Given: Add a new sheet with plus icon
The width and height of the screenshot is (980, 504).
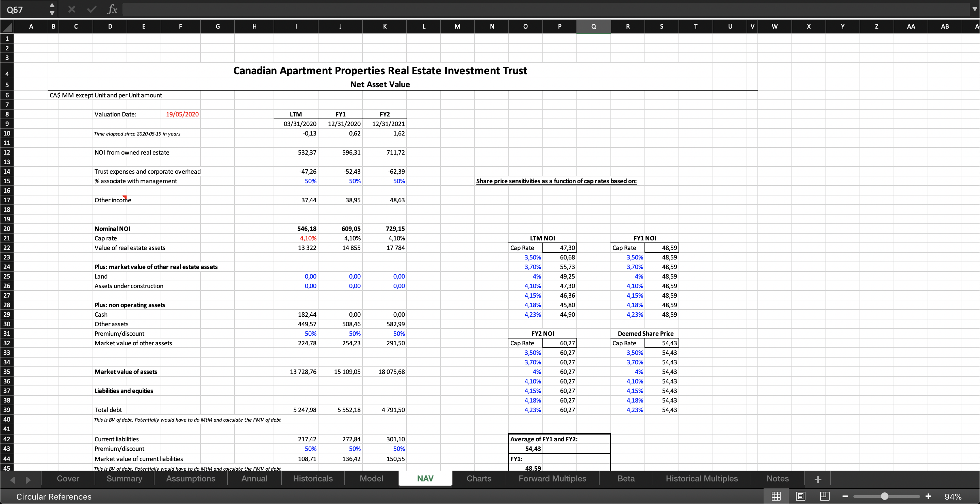Looking at the screenshot, I should tap(818, 479).
